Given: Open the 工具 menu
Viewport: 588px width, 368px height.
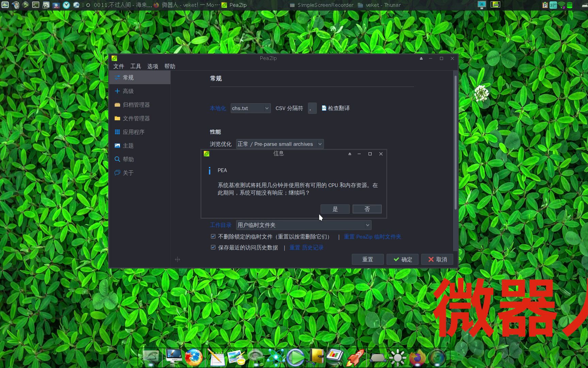Looking at the screenshot, I should coord(135,66).
